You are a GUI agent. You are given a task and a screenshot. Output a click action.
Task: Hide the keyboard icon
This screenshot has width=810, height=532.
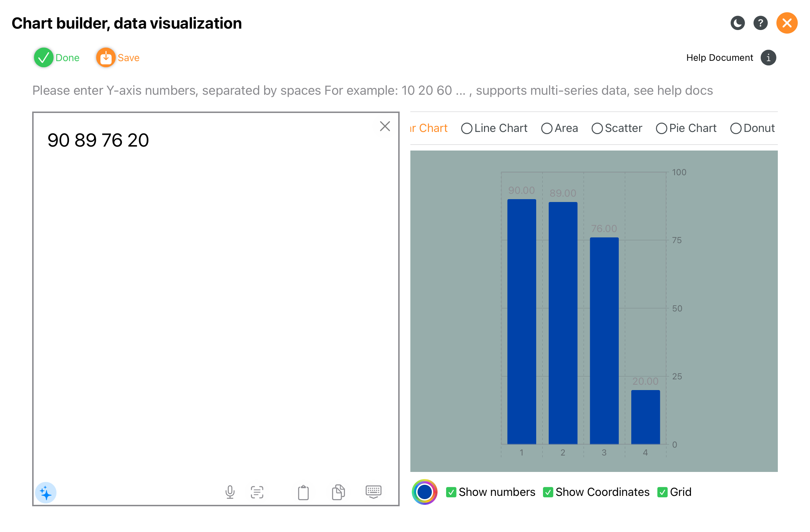pyautogui.click(x=373, y=492)
